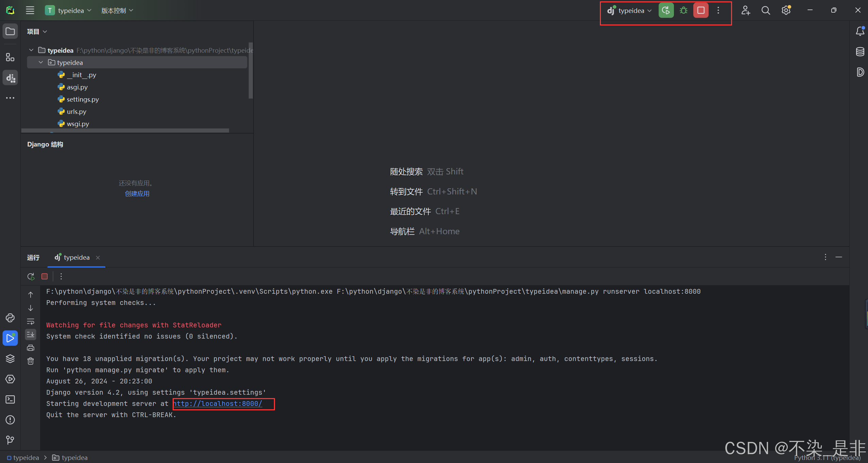Click typeidea root in breadcrumb bar
The image size is (868, 463).
click(23, 458)
